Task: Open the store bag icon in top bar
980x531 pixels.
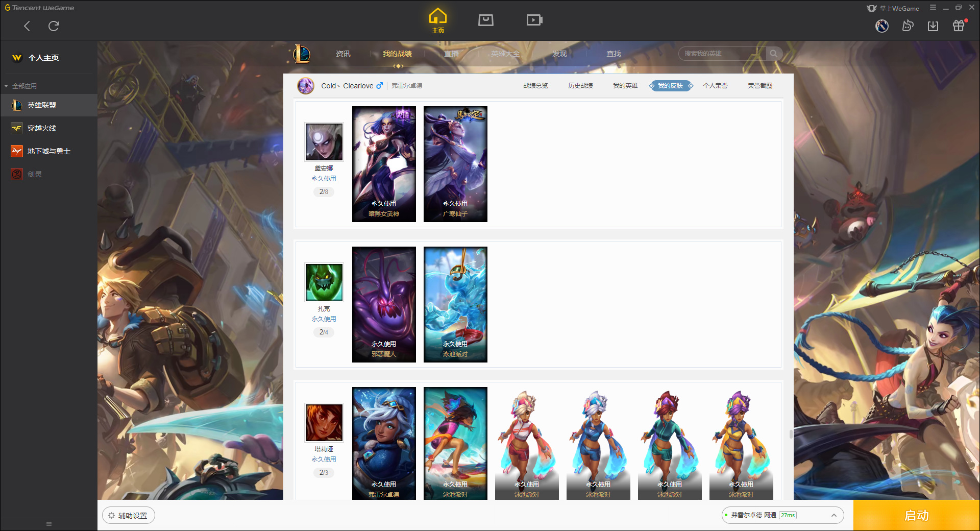Action: (486, 20)
